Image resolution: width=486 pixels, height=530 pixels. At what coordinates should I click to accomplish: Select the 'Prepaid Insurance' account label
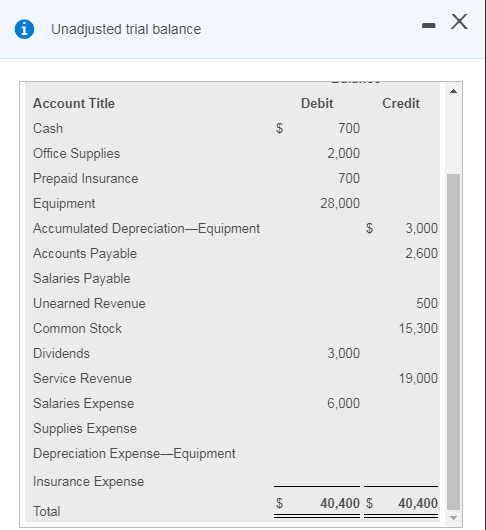click(x=86, y=178)
